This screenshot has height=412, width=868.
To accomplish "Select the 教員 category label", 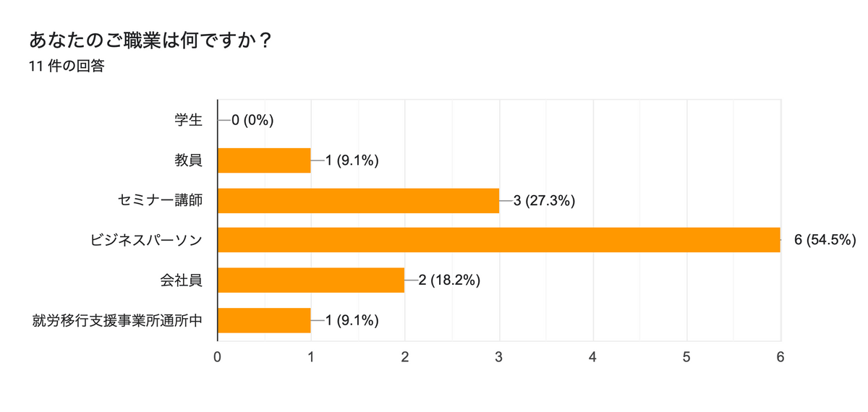I will click(188, 160).
